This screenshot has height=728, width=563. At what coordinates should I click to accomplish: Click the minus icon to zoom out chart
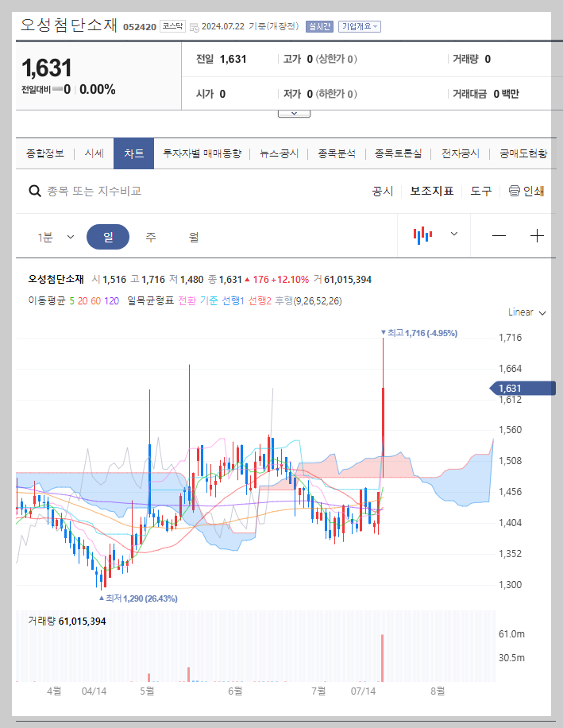499,236
